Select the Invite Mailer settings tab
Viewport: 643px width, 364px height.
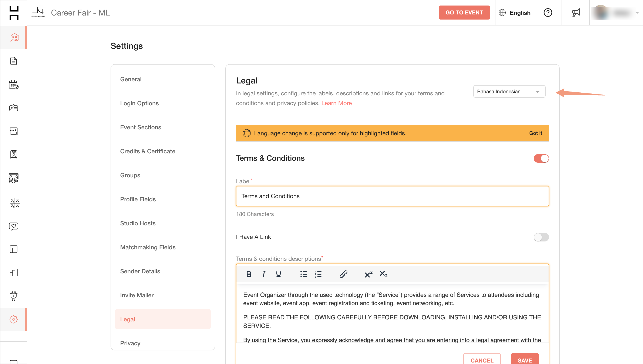pos(137,295)
